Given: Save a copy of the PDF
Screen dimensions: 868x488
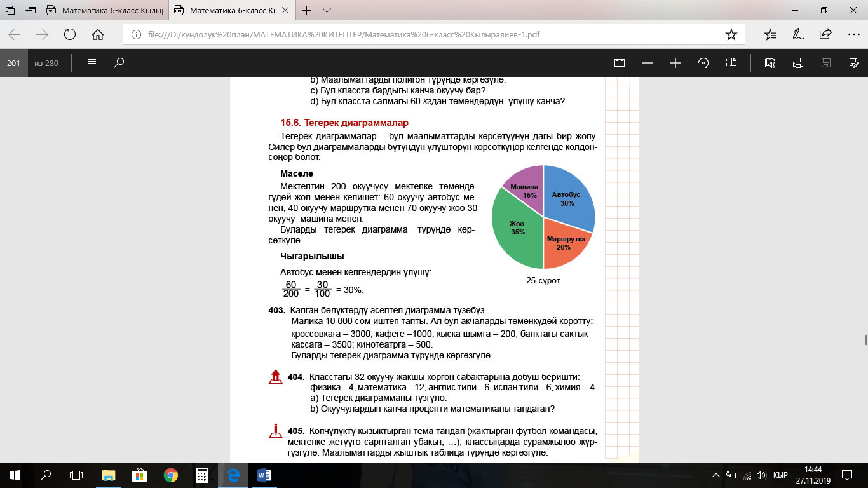Looking at the screenshot, I should (854, 63).
